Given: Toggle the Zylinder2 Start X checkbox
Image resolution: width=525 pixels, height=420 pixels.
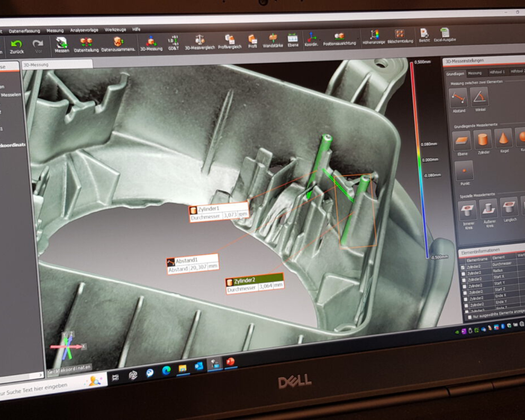Looking at the screenshot, I should click(464, 281).
